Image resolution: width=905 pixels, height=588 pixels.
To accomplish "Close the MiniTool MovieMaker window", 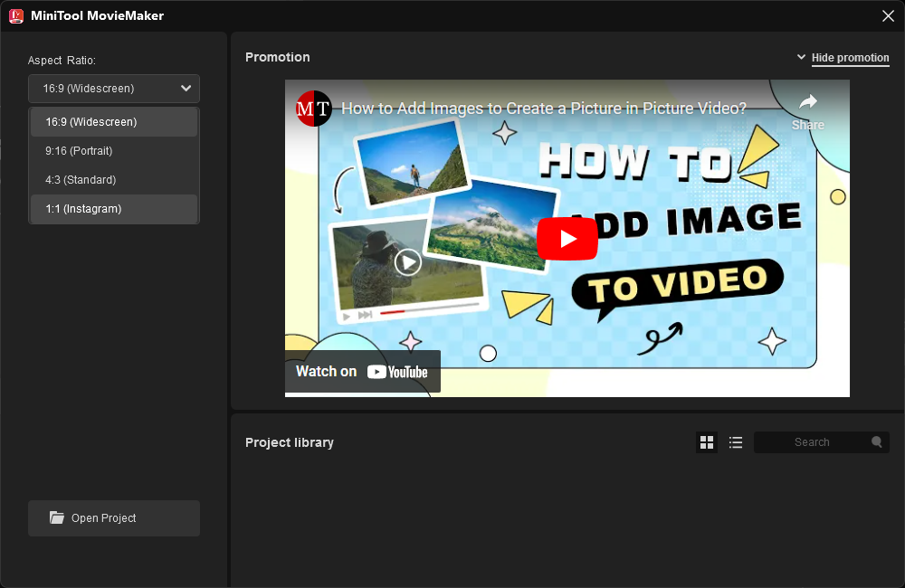I will [889, 15].
